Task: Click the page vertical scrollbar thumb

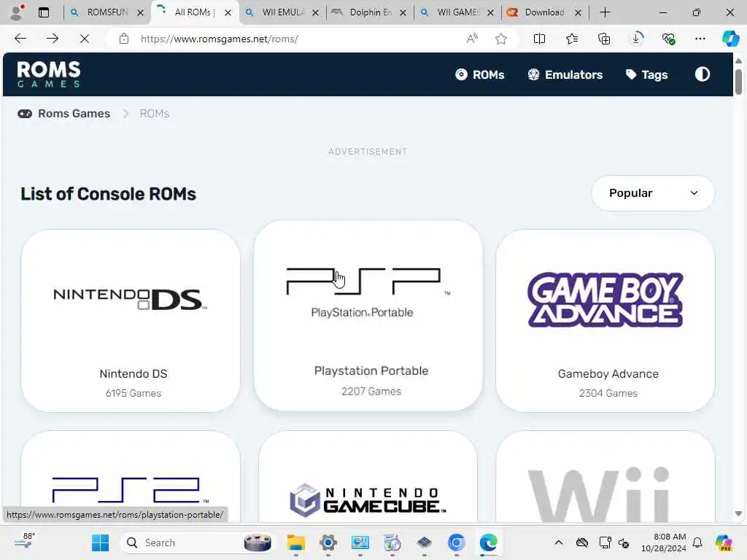Action: pyautogui.click(x=738, y=82)
